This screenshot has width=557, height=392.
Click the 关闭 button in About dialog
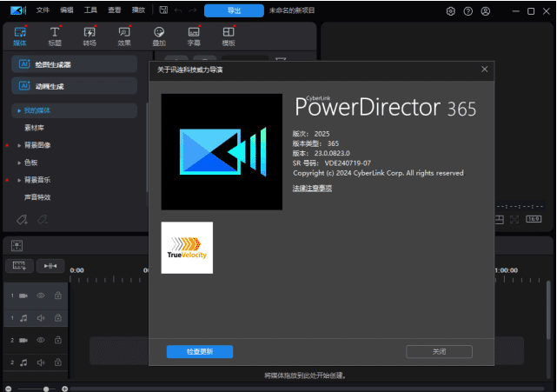(x=439, y=351)
